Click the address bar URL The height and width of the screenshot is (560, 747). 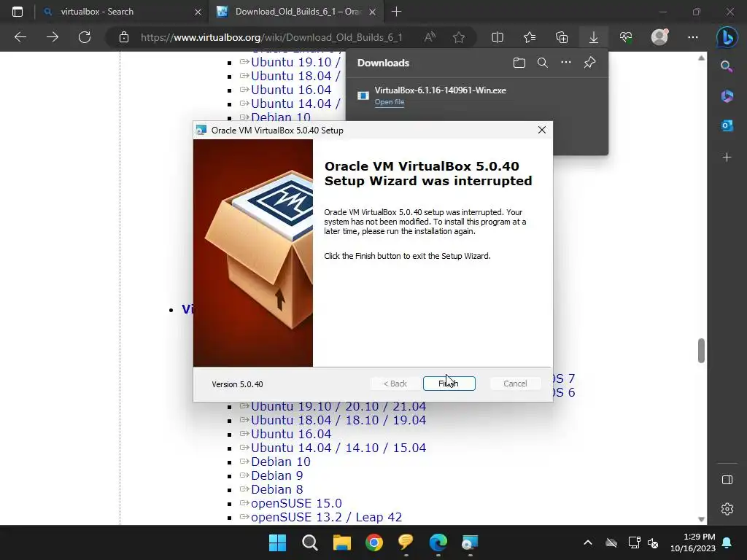point(271,37)
